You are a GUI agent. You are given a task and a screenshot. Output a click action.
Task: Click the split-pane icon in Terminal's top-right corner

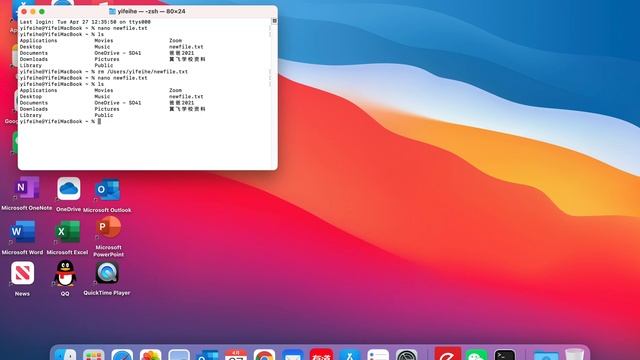(274, 21)
